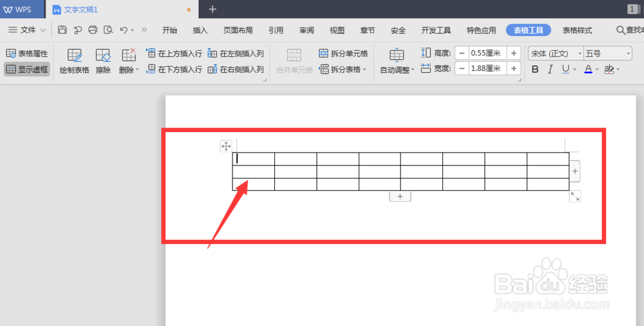The image size is (644, 326).
Task: Switch to the 表格样式 tab
Action: (x=577, y=30)
